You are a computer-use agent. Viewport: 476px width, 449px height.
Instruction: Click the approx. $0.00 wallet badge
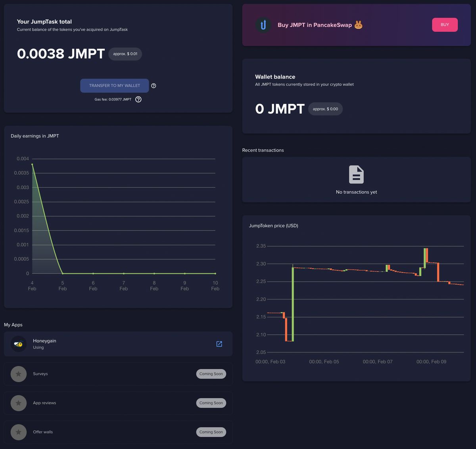pos(325,108)
